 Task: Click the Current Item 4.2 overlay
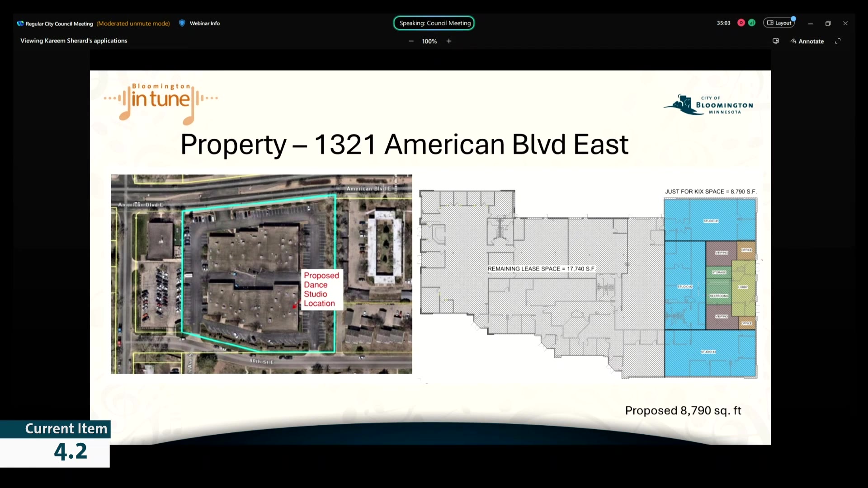pos(55,444)
